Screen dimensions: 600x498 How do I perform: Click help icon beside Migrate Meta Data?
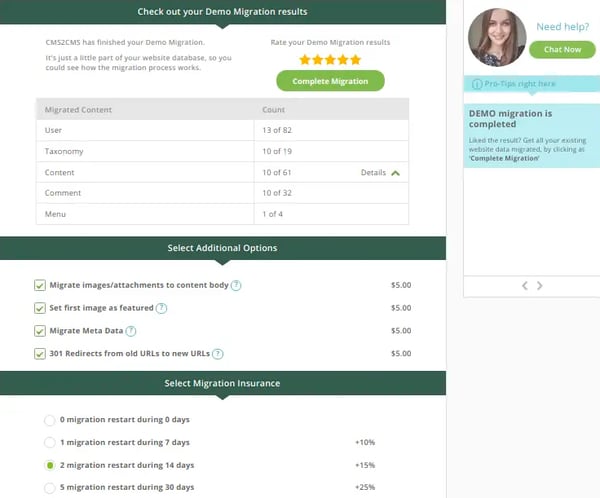click(x=131, y=331)
